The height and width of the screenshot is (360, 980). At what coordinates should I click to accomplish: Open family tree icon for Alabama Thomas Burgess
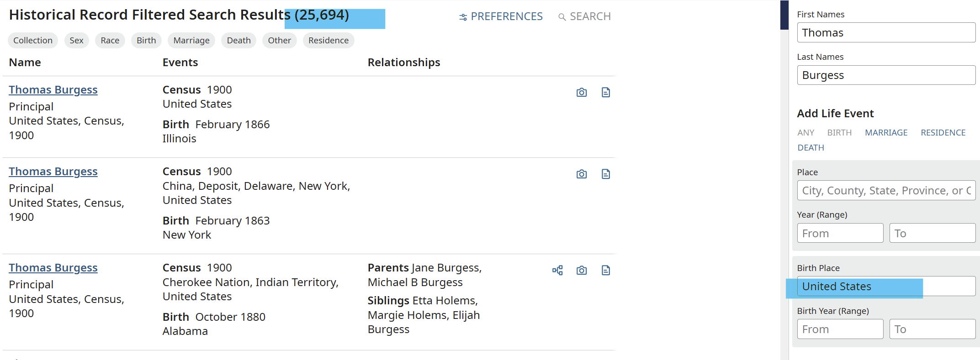pos(557,271)
